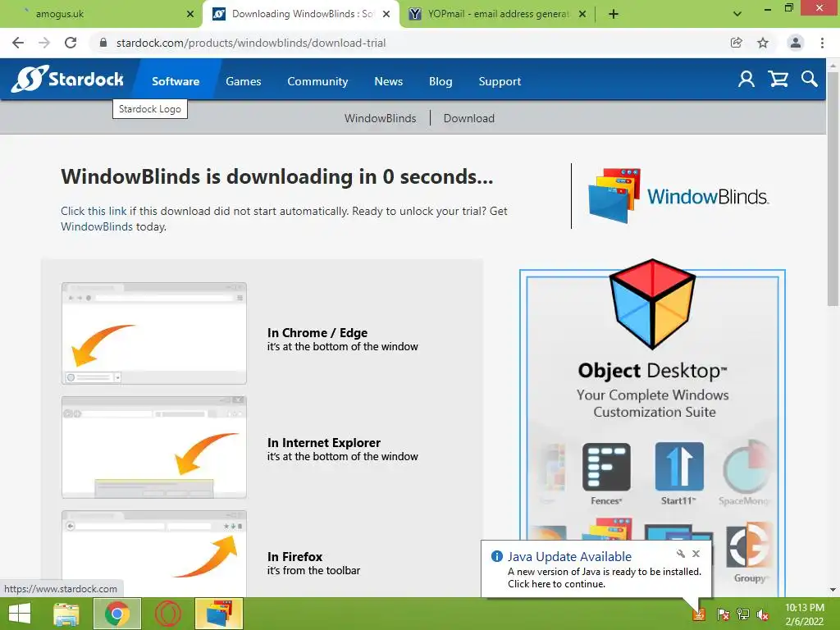
Task: Close the Java Update notification
Action: (696, 554)
